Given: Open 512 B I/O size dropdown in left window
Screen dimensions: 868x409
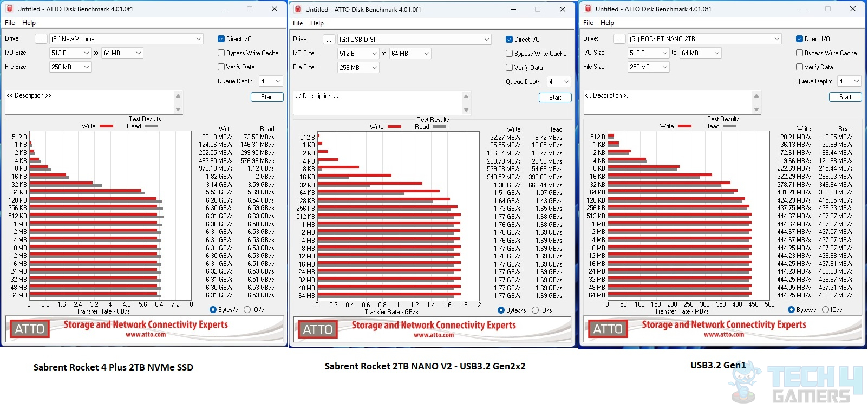Looking at the screenshot, I should point(70,53).
